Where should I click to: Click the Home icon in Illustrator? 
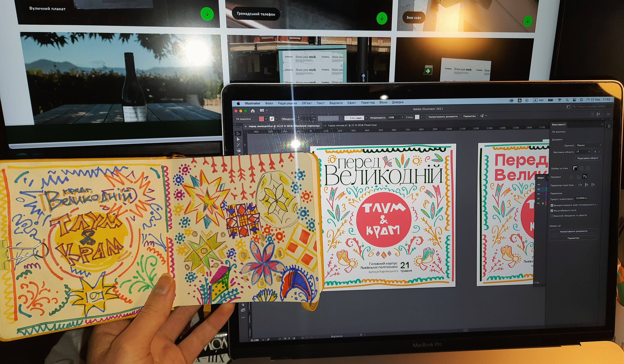253,111
